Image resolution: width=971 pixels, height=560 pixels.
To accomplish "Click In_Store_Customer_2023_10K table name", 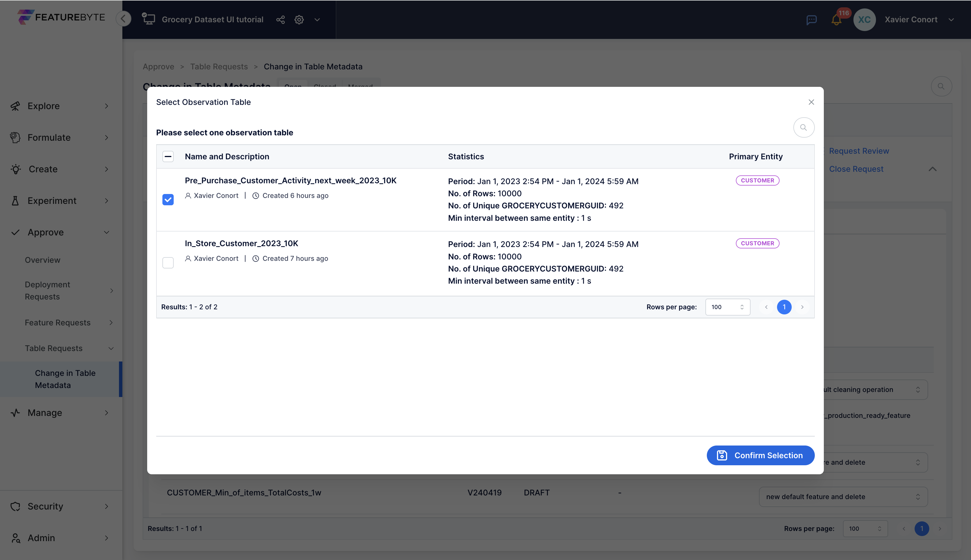I will (x=242, y=243).
